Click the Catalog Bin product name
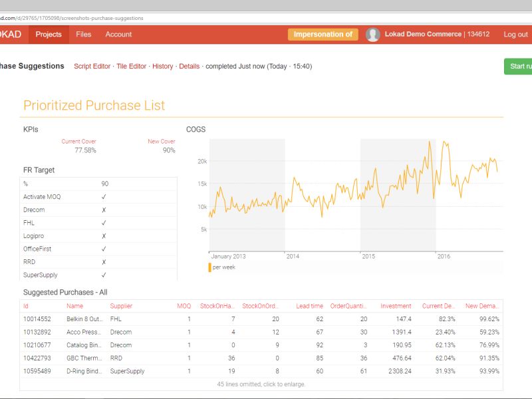 [84, 345]
